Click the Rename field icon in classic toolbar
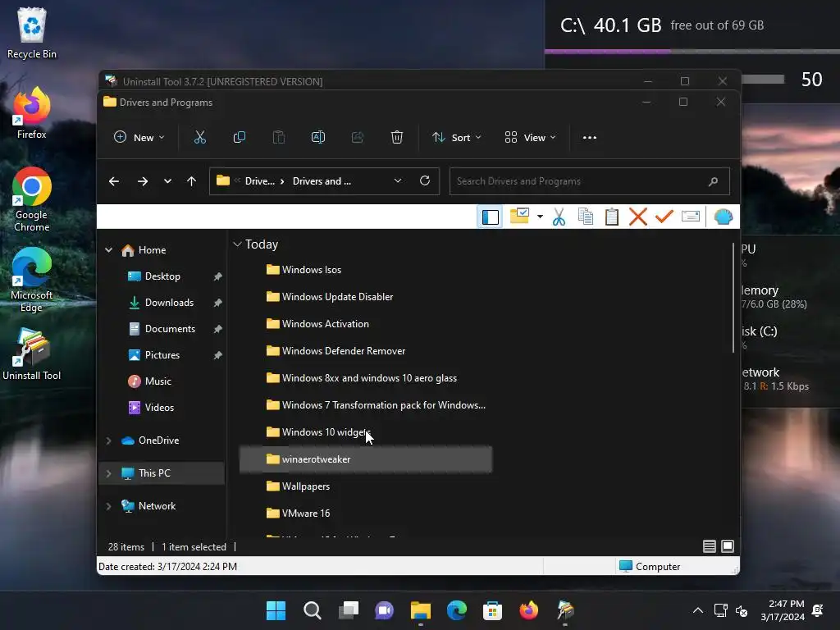 coord(691,217)
